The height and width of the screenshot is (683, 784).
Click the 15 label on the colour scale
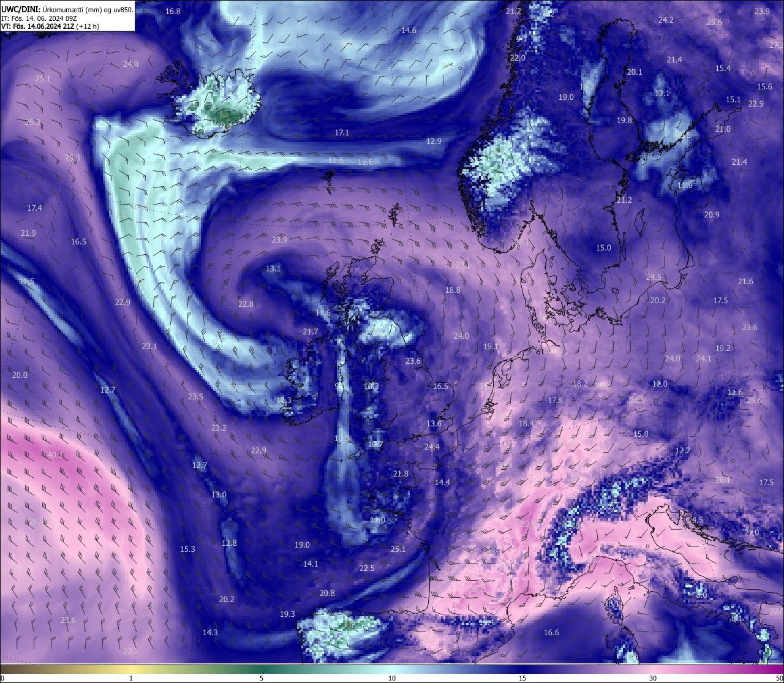pyautogui.click(x=522, y=678)
